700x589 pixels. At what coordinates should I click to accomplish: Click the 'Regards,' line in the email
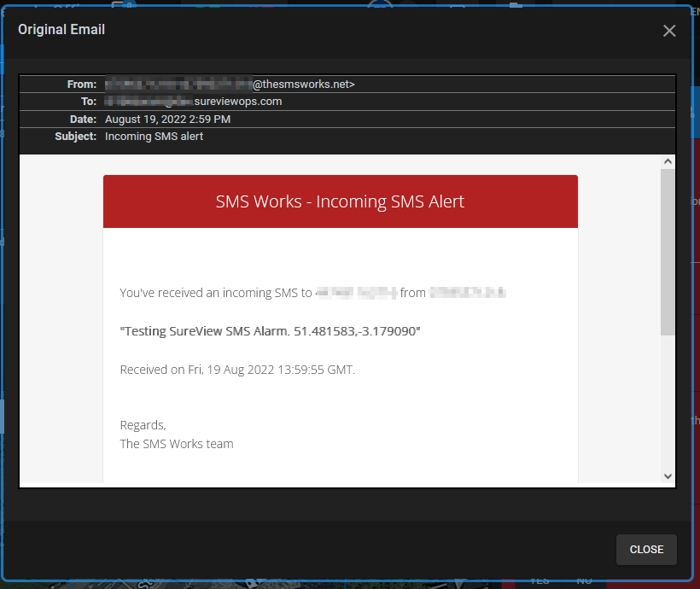click(x=143, y=425)
